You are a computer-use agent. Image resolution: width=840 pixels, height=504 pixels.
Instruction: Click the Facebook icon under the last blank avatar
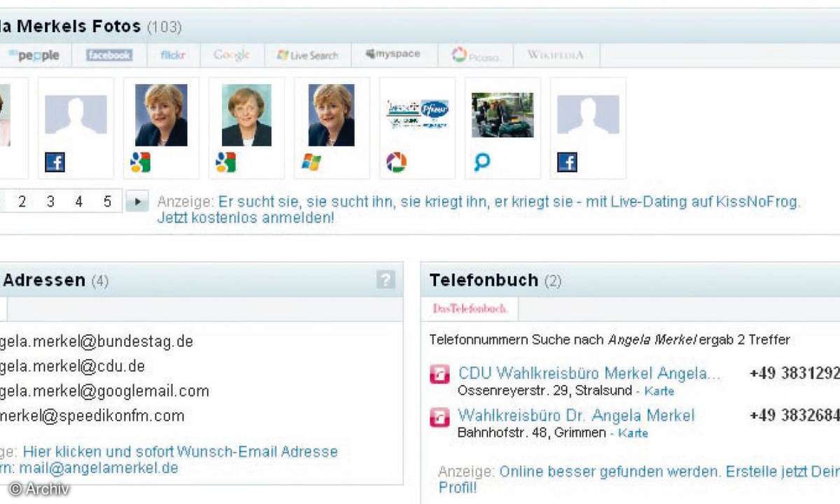(x=567, y=163)
